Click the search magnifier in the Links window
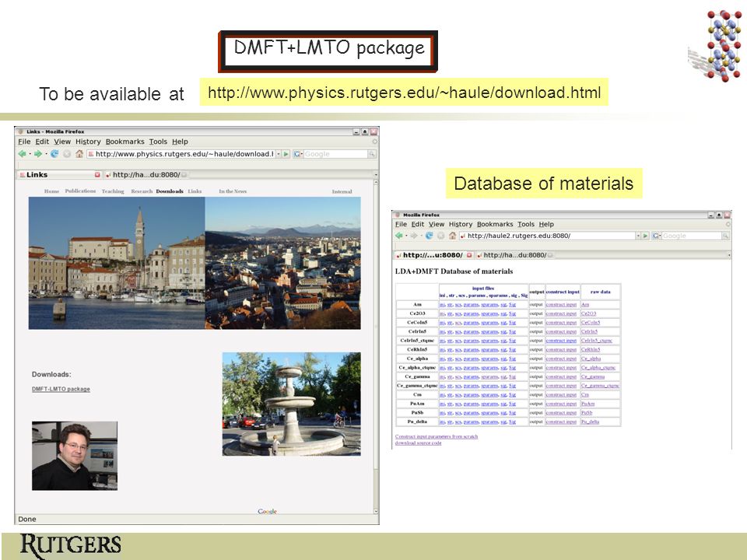This screenshot has height=560, width=747. tap(372, 154)
